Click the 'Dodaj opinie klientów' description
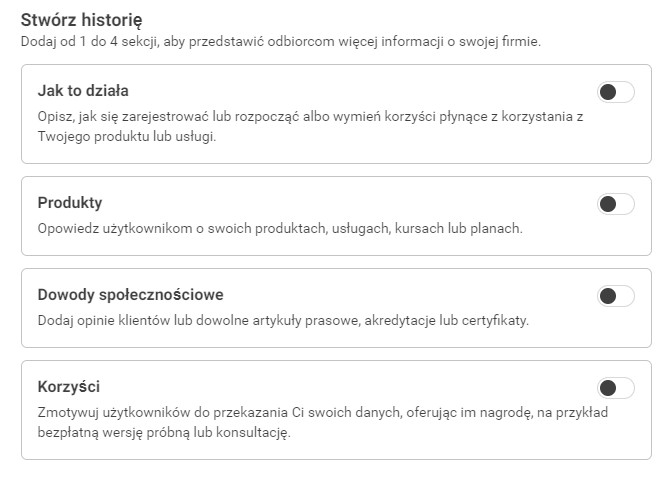 [x=283, y=321]
